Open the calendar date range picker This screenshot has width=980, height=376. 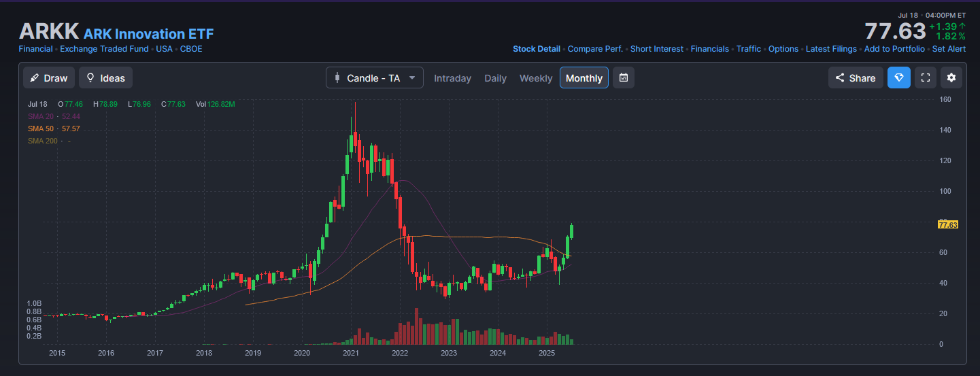pos(624,78)
